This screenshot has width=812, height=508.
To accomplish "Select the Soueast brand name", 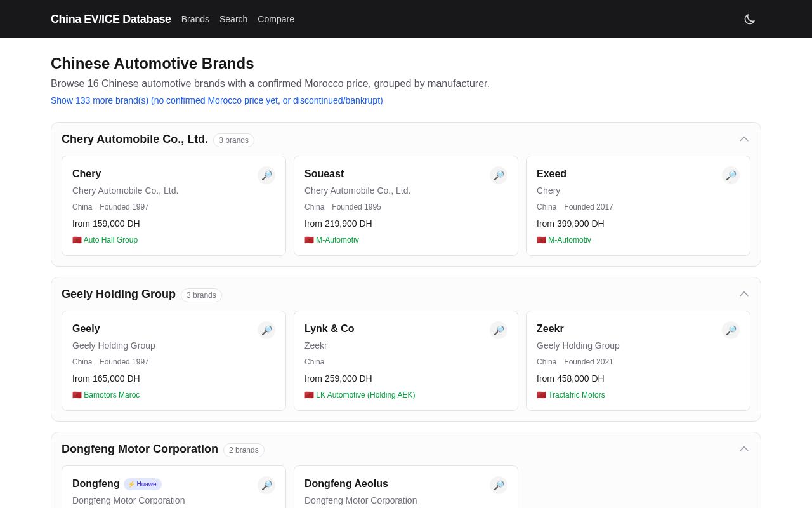I will tap(324, 174).
